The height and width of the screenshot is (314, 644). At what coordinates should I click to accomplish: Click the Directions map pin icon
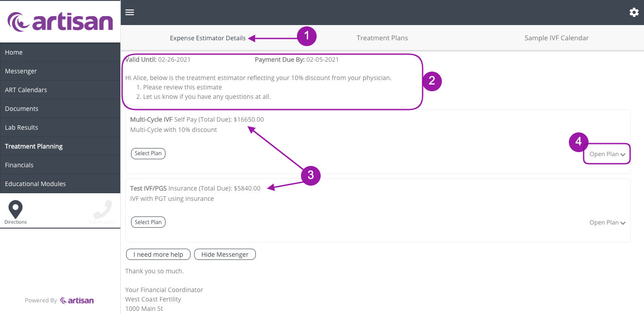click(16, 209)
